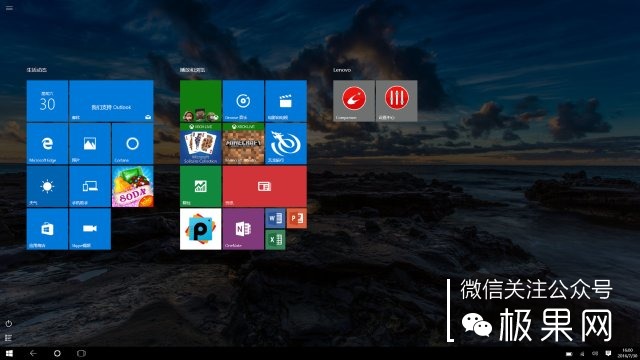Launch Candy Crush Soda Saga tile

pos(133,187)
